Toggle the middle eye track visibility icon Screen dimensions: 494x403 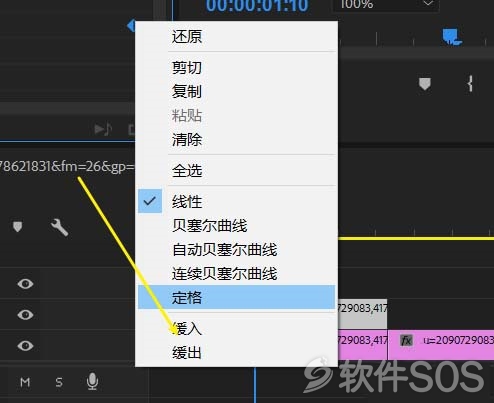coord(25,314)
